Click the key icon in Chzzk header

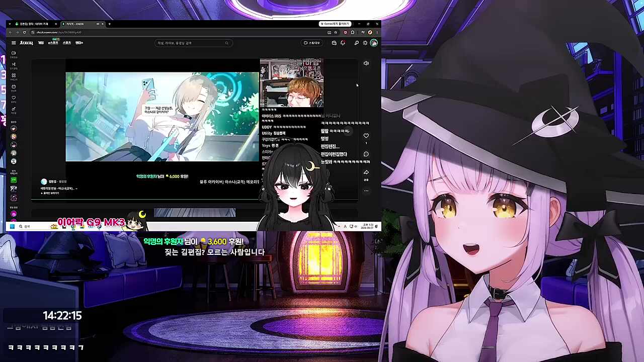[357, 43]
